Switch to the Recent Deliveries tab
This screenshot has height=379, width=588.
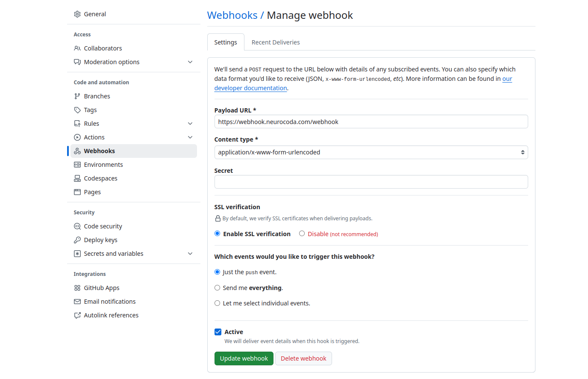pos(276,42)
